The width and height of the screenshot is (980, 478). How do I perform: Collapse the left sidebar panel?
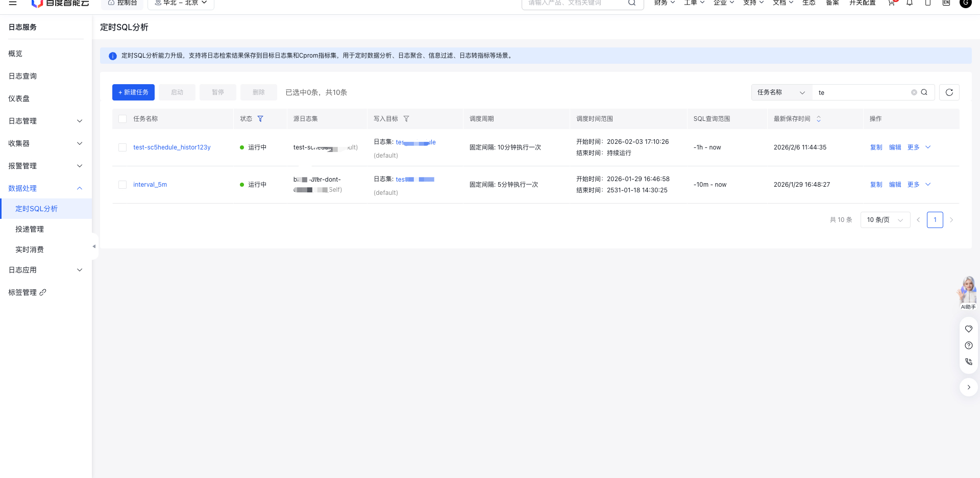point(94,246)
